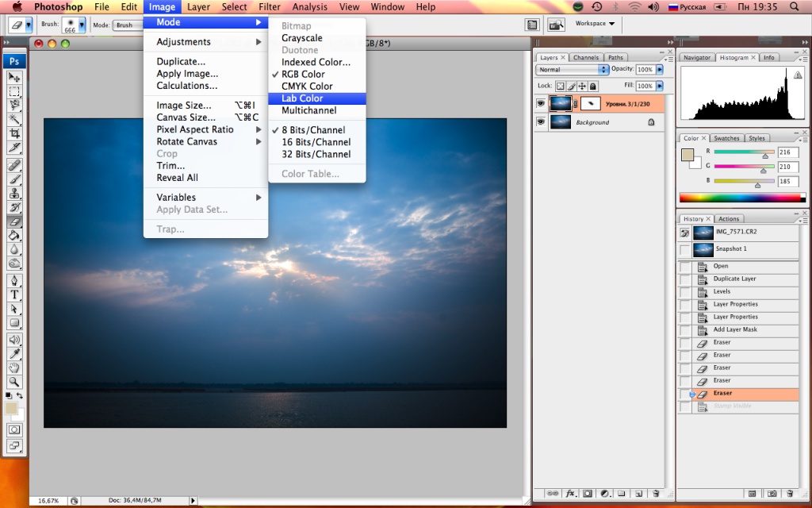This screenshot has height=508, width=812.
Task: Open the Opacity slider arrow in Layers
Action: 659,70
